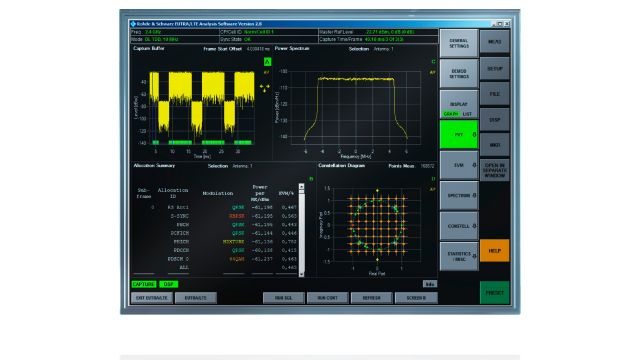Toggle Display Graph/List softkey
The width and height of the screenshot is (640, 360).
point(459,104)
